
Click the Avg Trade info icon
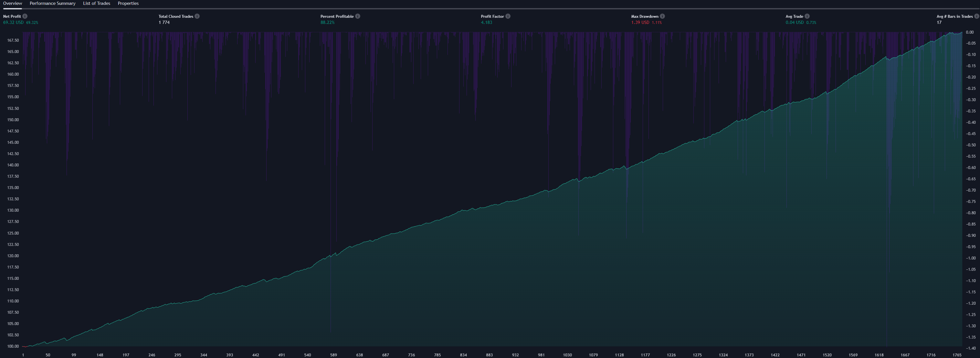[x=807, y=16]
